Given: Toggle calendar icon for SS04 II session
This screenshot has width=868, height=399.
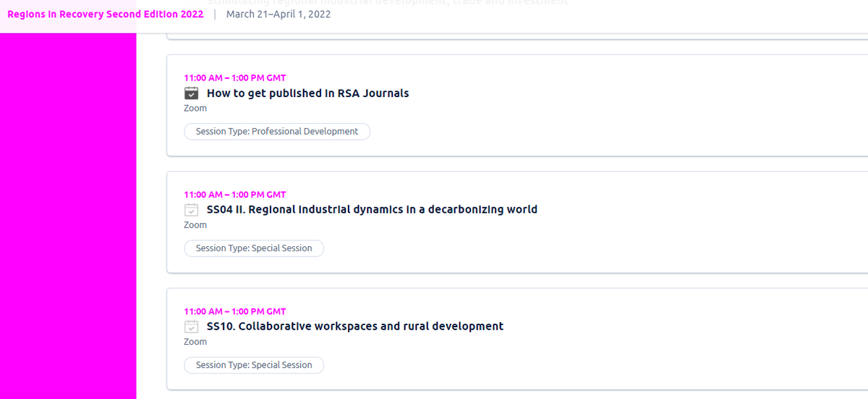Looking at the screenshot, I should [192, 209].
